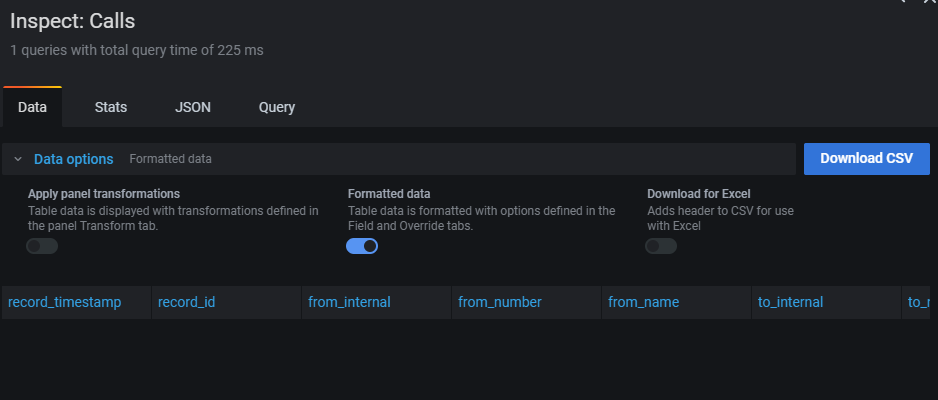
Task: Select the Query tab
Action: [277, 107]
